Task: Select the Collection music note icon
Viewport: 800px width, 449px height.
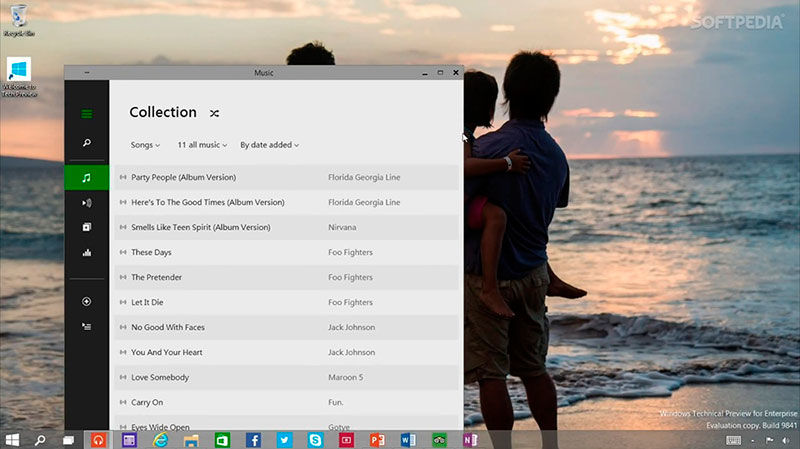Action: pyautogui.click(x=86, y=177)
